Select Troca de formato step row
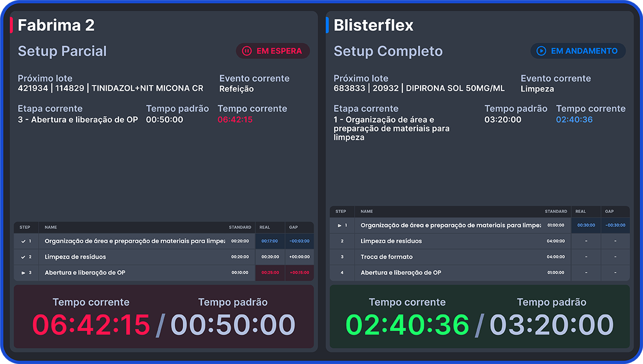Screen dimensions: 643x364 pos(383,257)
